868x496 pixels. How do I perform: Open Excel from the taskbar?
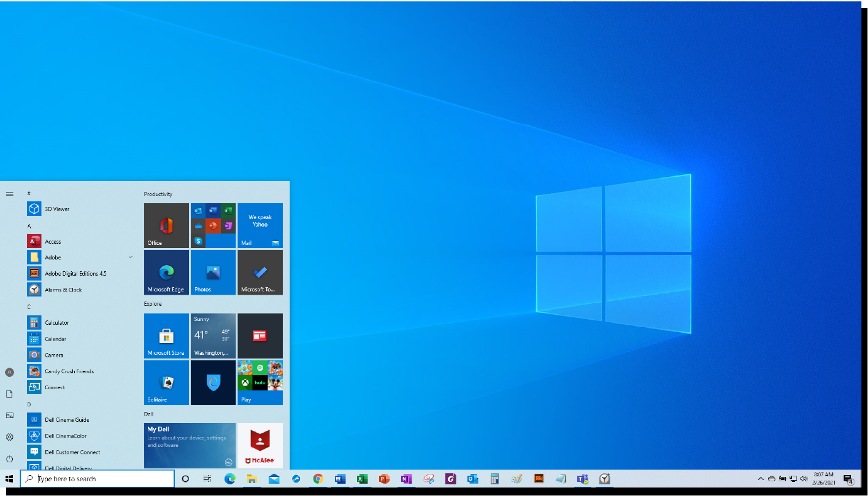pyautogui.click(x=362, y=479)
